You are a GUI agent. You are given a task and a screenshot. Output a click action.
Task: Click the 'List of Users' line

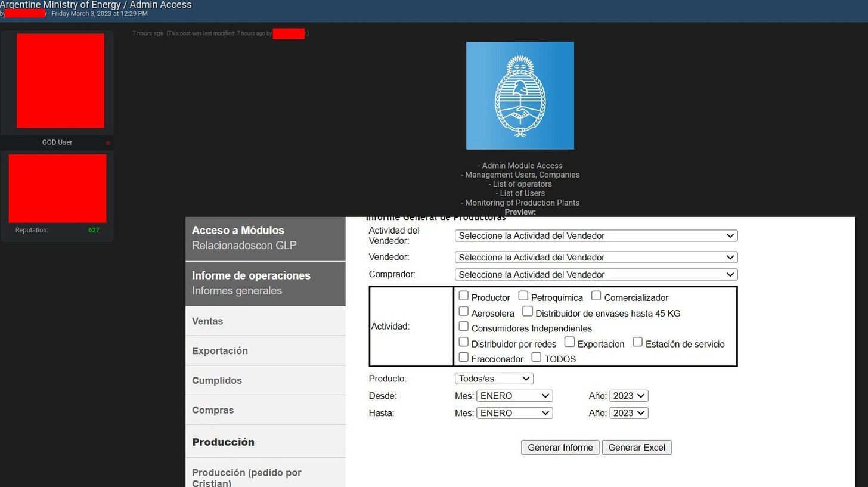click(x=520, y=193)
